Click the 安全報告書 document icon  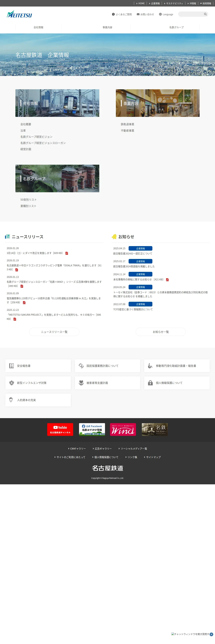click(12, 366)
